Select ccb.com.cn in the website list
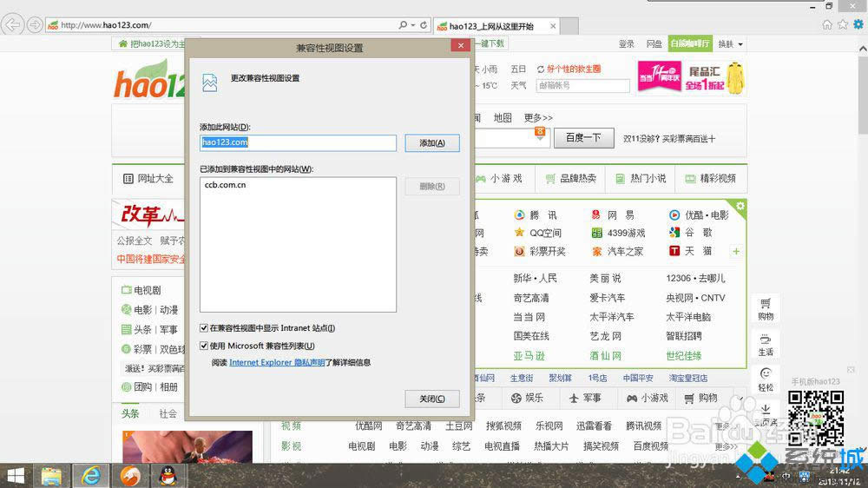This screenshot has height=488, width=868. (x=226, y=185)
